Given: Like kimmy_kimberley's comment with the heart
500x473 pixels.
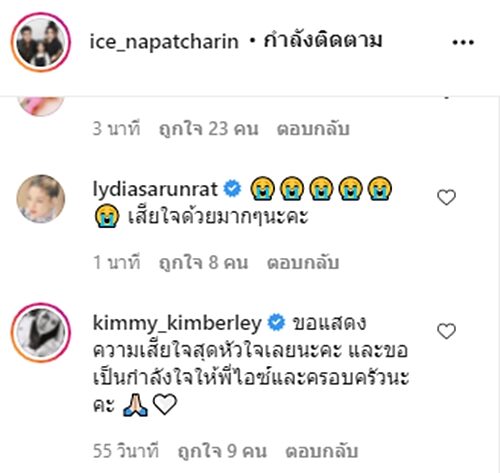Looking at the screenshot, I should [446, 331].
